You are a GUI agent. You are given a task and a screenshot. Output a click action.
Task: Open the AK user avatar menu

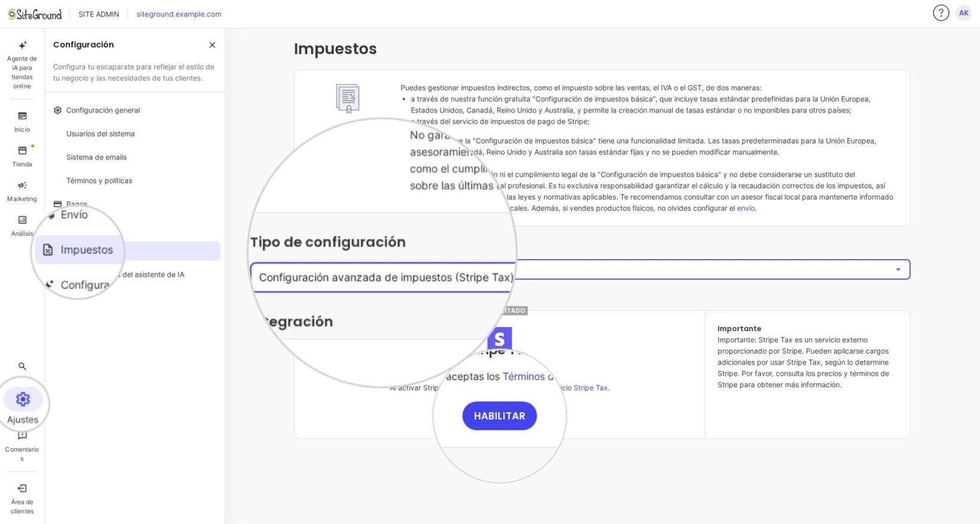pyautogui.click(x=963, y=13)
